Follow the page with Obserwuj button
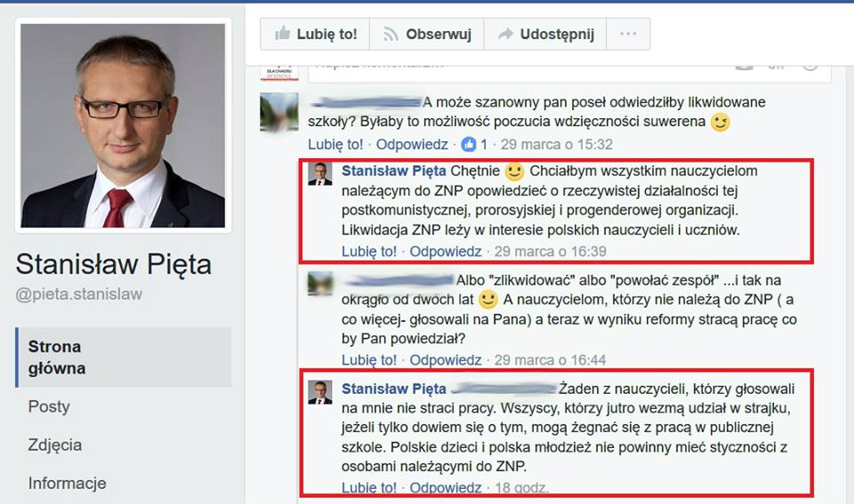The width and height of the screenshot is (854, 504). coord(426,34)
